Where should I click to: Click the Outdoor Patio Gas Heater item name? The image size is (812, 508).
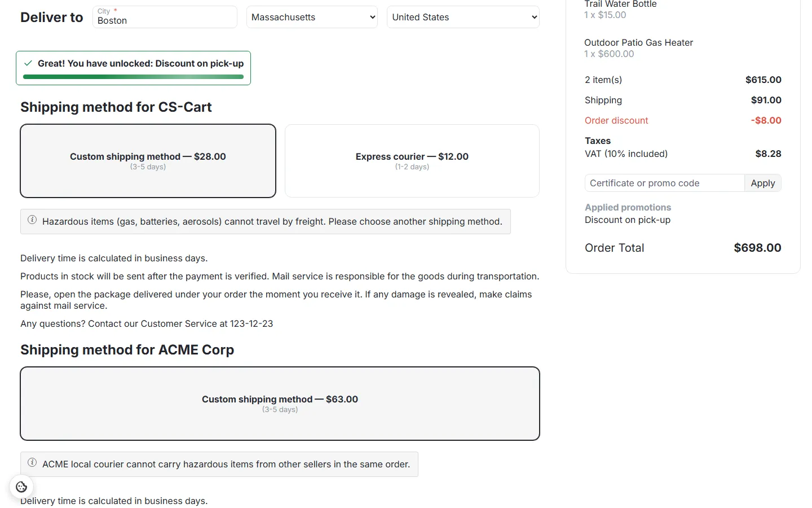[x=638, y=42]
